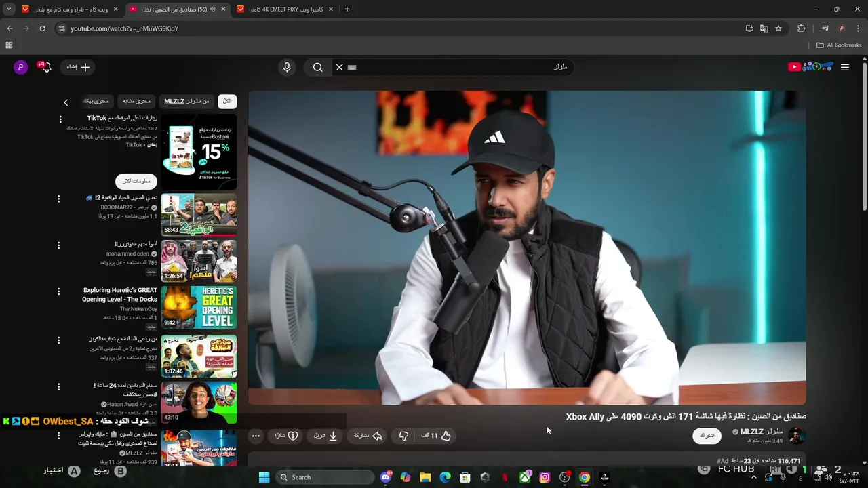Click the 'اشتراك' subscribe button

tap(707, 436)
